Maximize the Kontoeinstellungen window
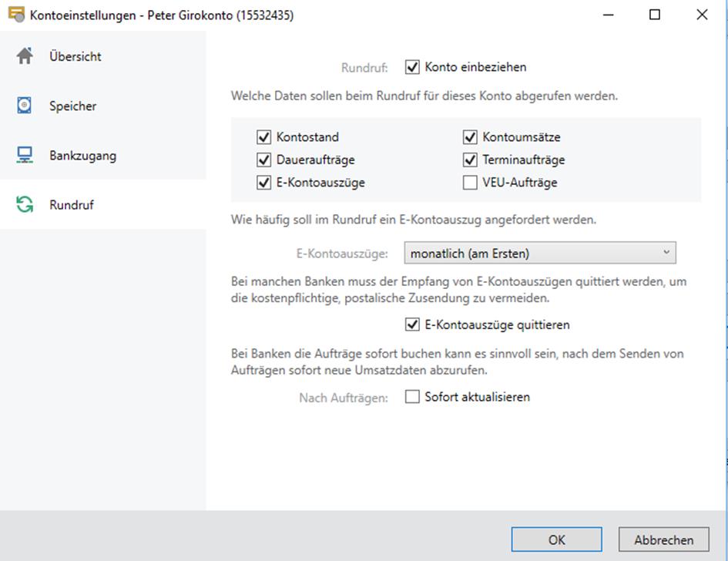 [655, 15]
